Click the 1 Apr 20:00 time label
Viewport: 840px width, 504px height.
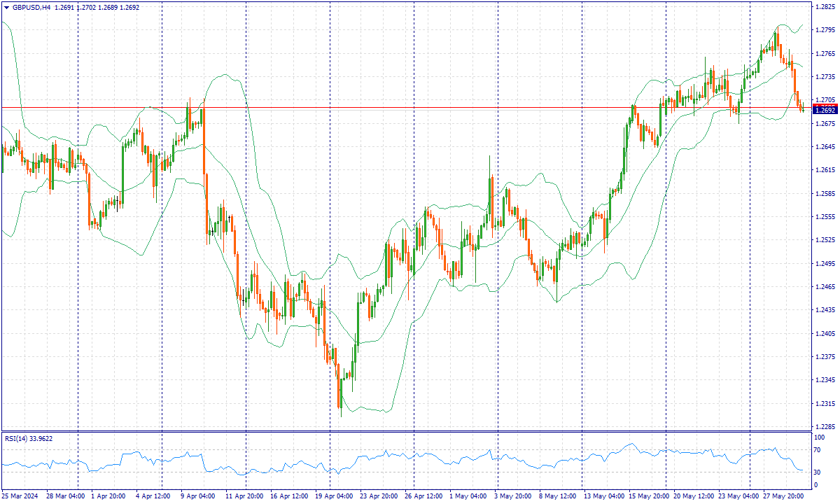pyautogui.click(x=108, y=496)
